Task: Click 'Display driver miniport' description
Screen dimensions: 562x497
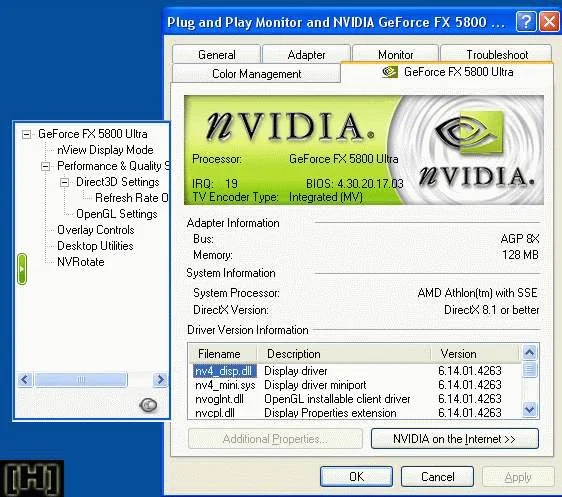Action: point(315,385)
